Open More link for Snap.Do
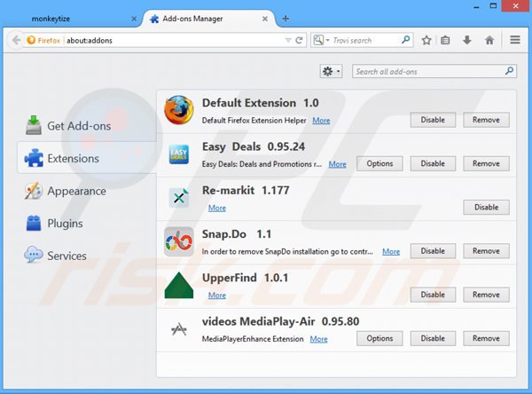The image size is (532, 394). click(391, 252)
